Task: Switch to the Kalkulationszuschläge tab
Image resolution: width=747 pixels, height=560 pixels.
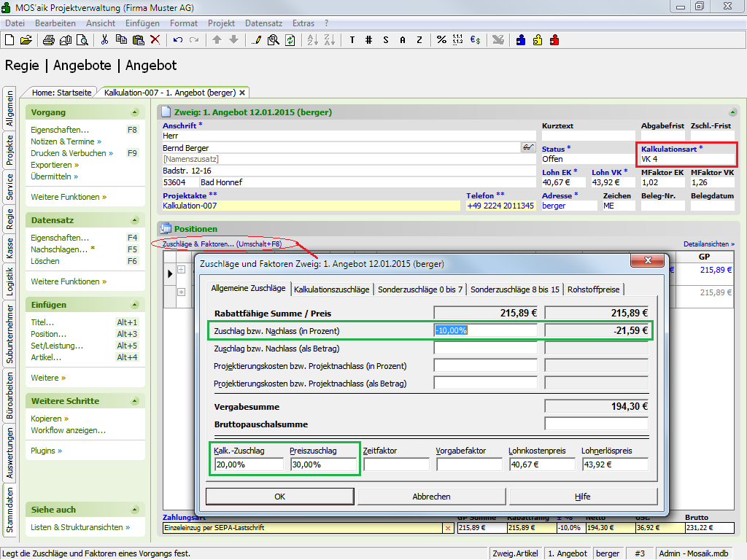Action: (331, 289)
